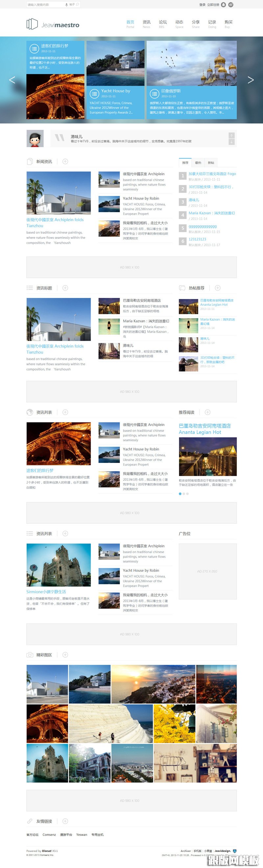This screenshot has width=263, height=868.
Task: Go to the previous carousel slide
Action: (12, 80)
